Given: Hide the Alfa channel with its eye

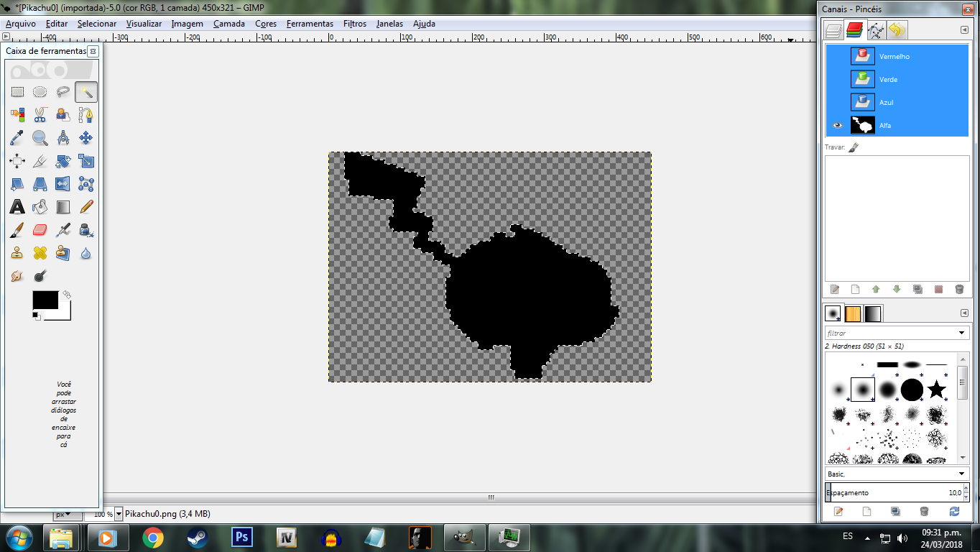Looking at the screenshot, I should coord(837,125).
